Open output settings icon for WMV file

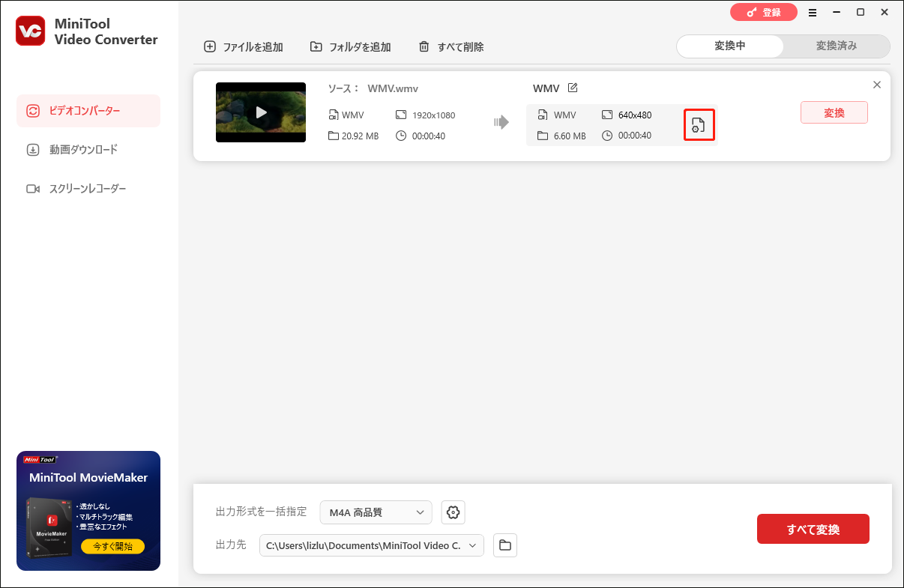699,125
